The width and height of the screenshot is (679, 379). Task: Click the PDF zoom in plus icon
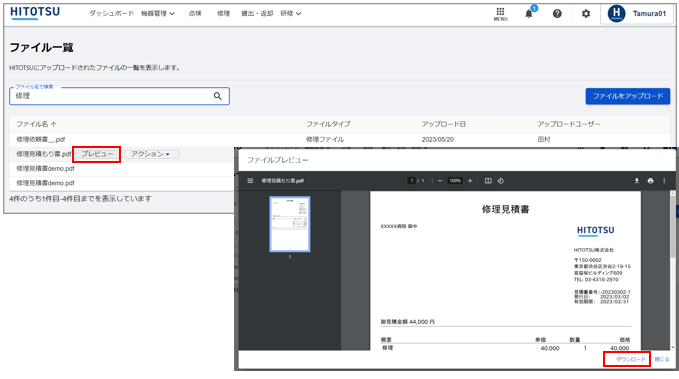(x=470, y=181)
